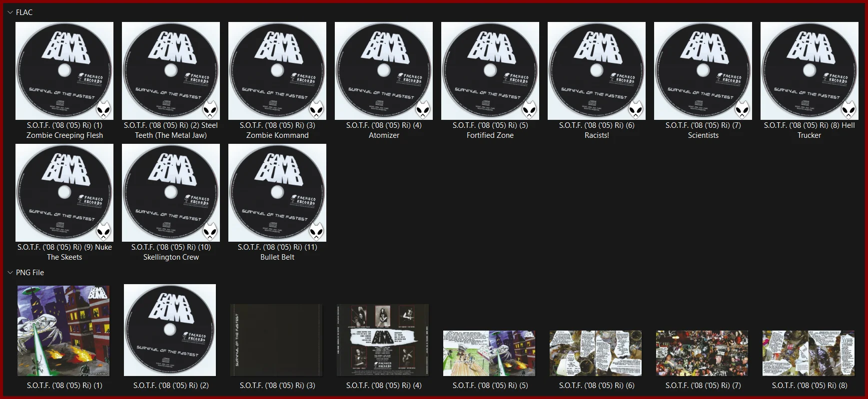Select the Zombie Kommand FLAC disc thumbnail
The width and height of the screenshot is (868, 399).
coord(277,71)
